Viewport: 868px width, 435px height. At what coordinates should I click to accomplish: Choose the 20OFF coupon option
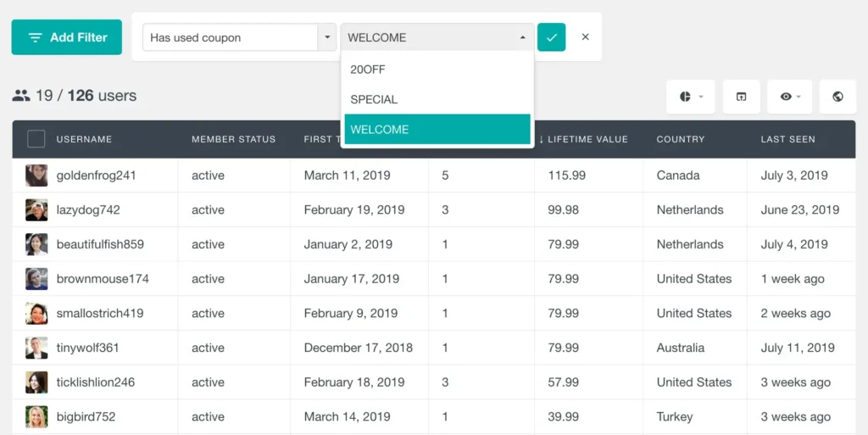tap(437, 70)
